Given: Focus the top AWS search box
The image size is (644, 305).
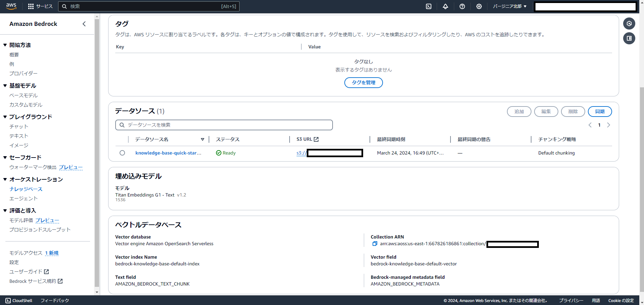Looking at the screenshot, I should 149,6.
